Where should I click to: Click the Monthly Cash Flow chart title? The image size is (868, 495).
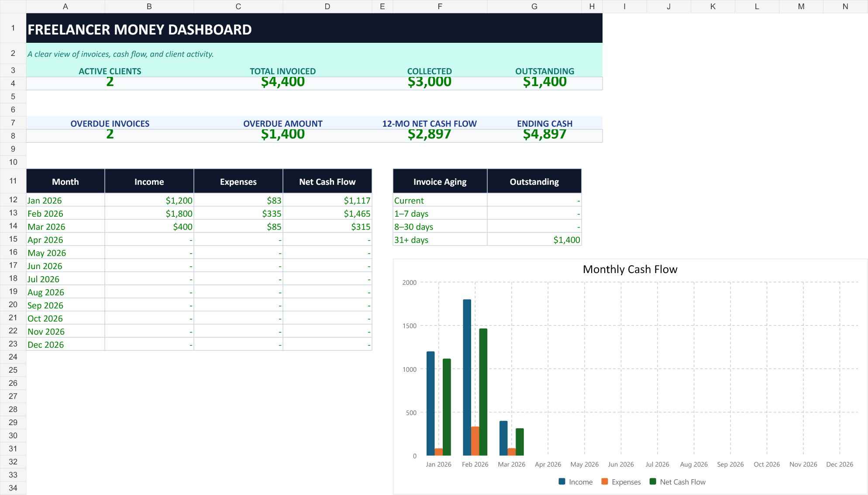(630, 269)
